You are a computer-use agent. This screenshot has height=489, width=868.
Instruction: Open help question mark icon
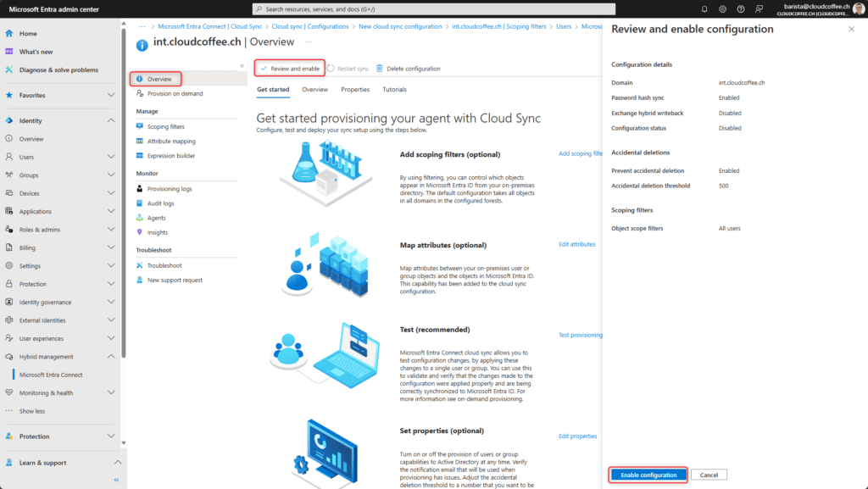click(741, 8)
